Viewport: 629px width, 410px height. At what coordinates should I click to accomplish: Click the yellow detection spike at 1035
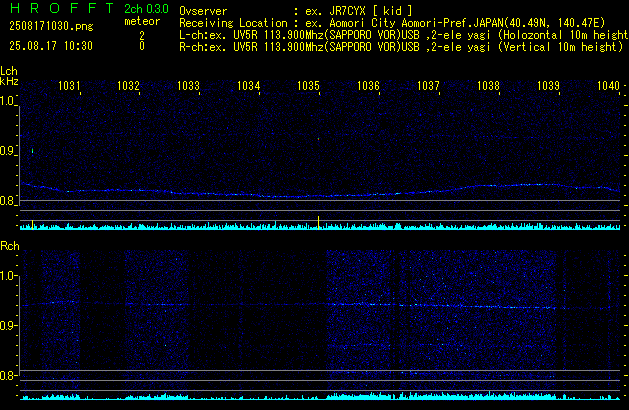[x=319, y=223]
